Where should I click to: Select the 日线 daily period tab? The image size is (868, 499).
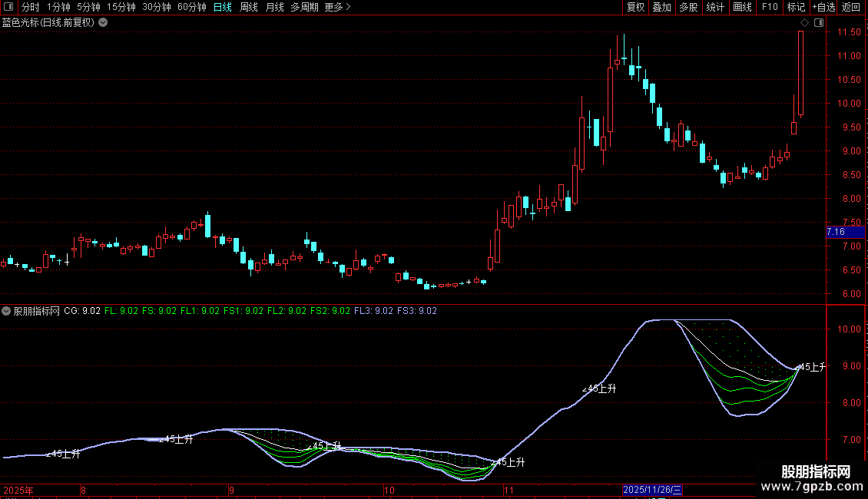tap(223, 7)
